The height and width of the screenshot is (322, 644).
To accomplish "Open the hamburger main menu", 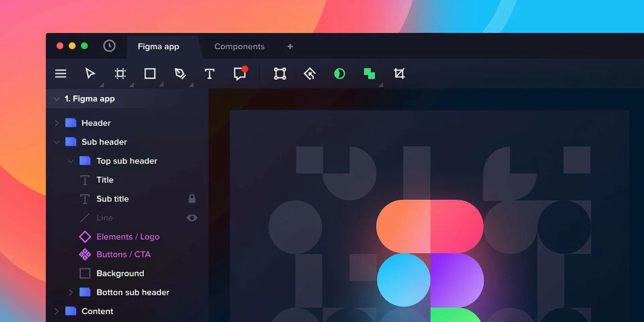I will coord(61,73).
